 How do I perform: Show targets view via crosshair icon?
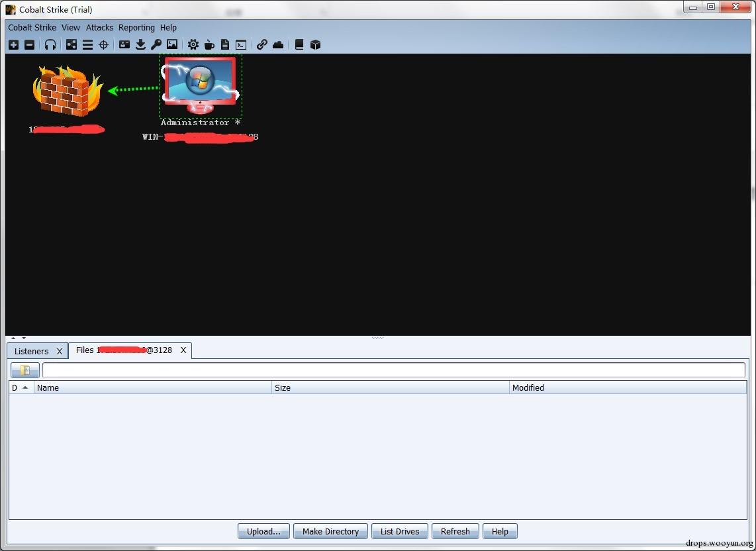[103, 45]
